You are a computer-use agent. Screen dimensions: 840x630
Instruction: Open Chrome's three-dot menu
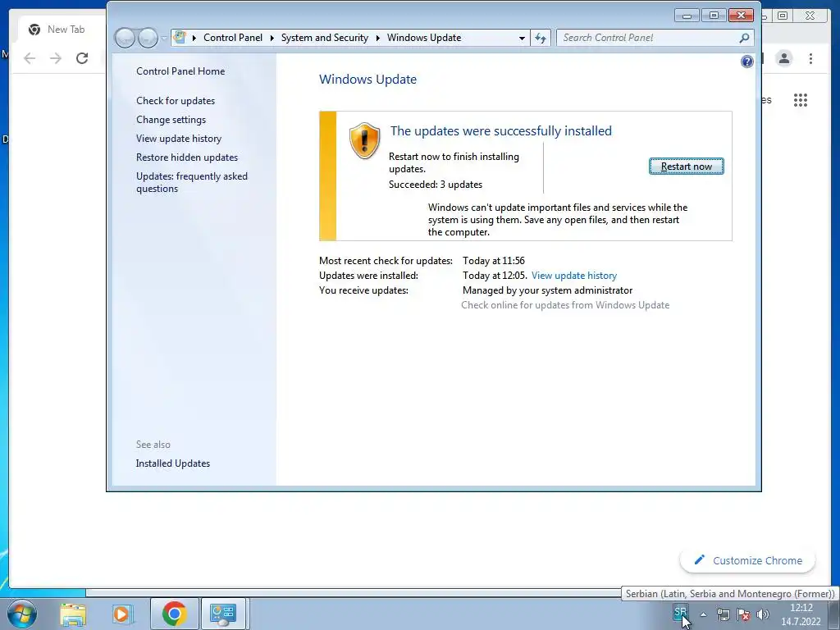pos(810,58)
